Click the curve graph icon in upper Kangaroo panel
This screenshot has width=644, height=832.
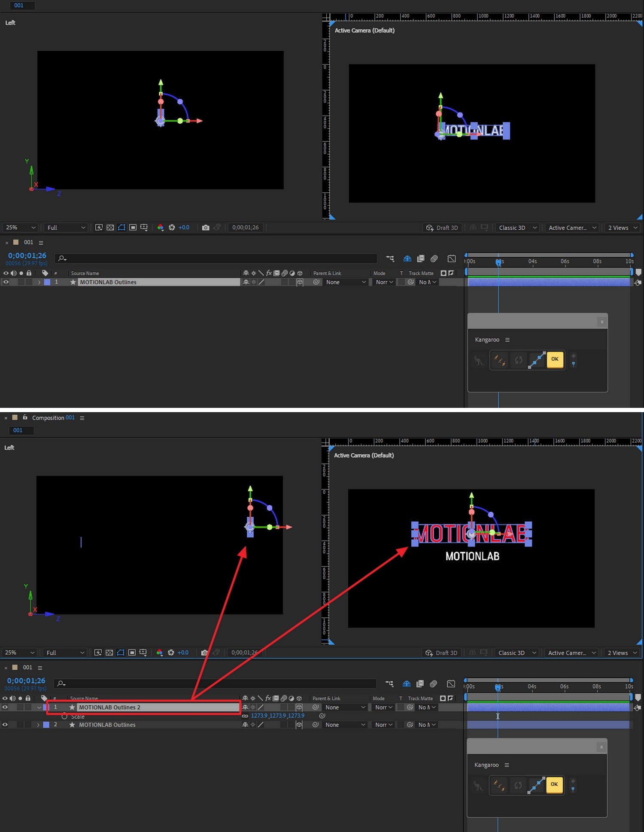pos(537,360)
